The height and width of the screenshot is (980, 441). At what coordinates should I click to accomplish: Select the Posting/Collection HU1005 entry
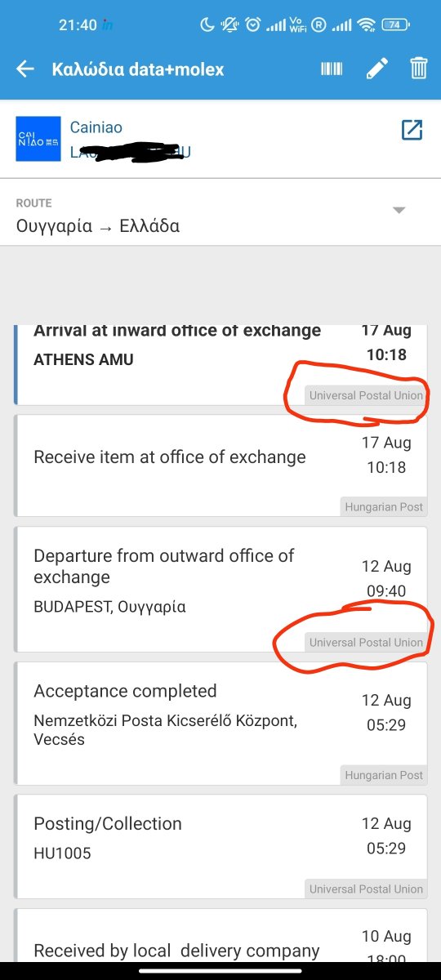[220, 846]
